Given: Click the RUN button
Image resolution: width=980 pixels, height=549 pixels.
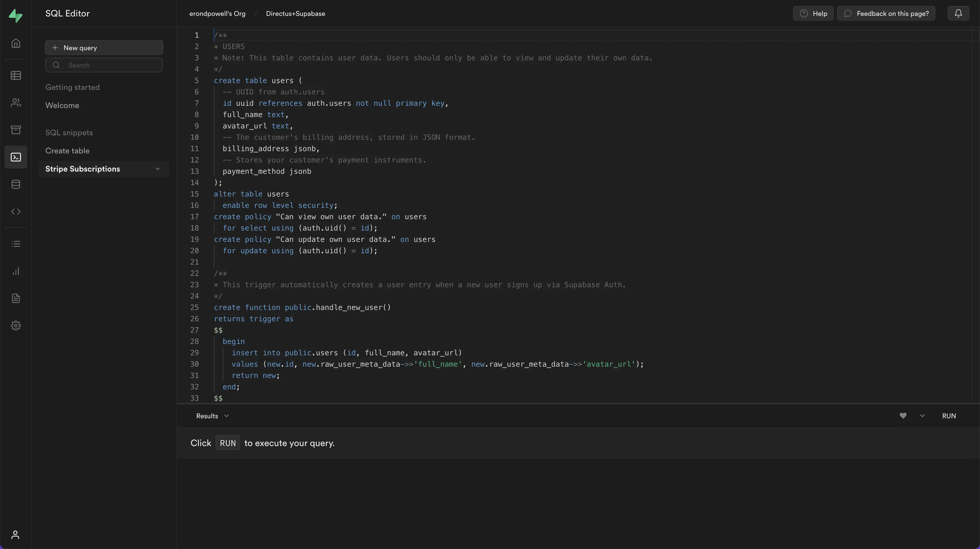Looking at the screenshot, I should click(x=949, y=416).
